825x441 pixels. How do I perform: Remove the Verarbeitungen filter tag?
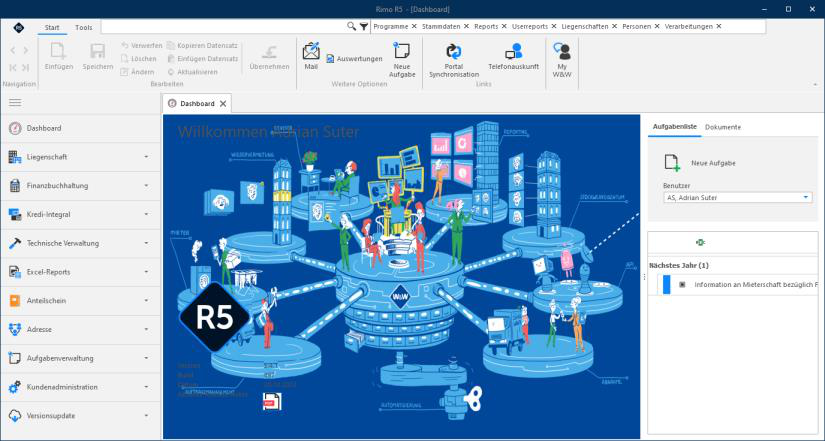(719, 26)
